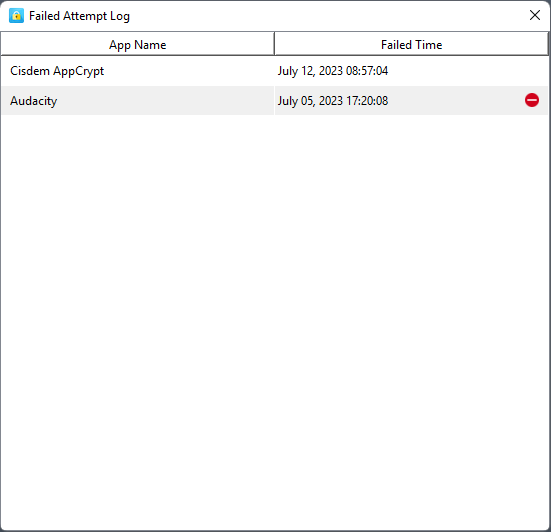Viewport: 551px width, 532px height.
Task: Click the Failed Attempt Log title text
Action: (x=79, y=16)
